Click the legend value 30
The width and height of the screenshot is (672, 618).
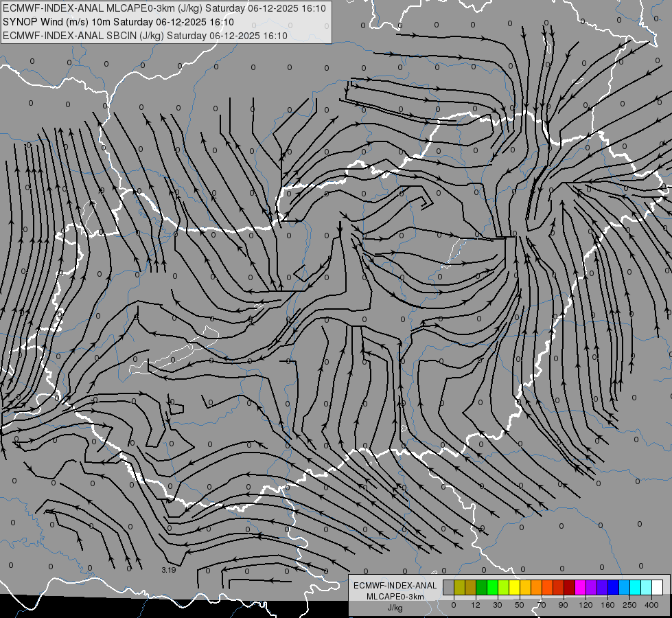coord(498,605)
